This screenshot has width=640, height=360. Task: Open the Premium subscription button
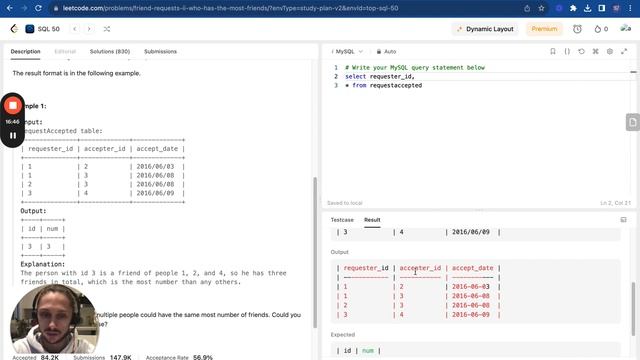click(544, 29)
